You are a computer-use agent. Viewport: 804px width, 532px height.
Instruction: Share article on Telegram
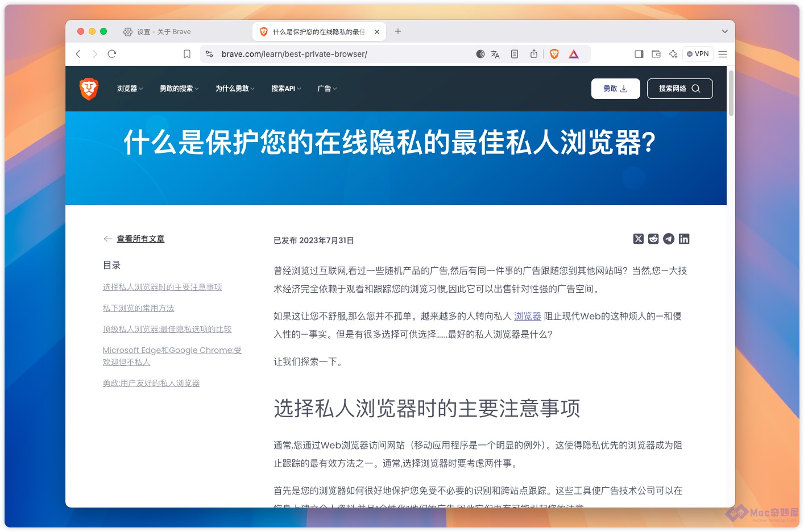tap(669, 239)
